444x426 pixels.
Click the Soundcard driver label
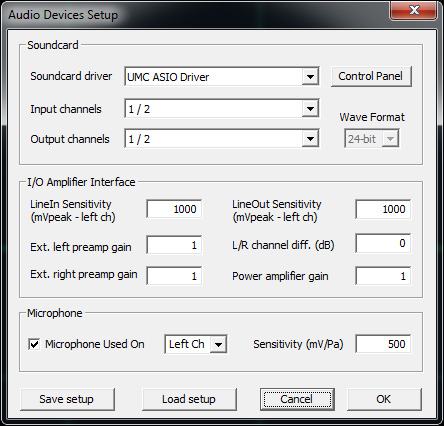tap(71, 76)
